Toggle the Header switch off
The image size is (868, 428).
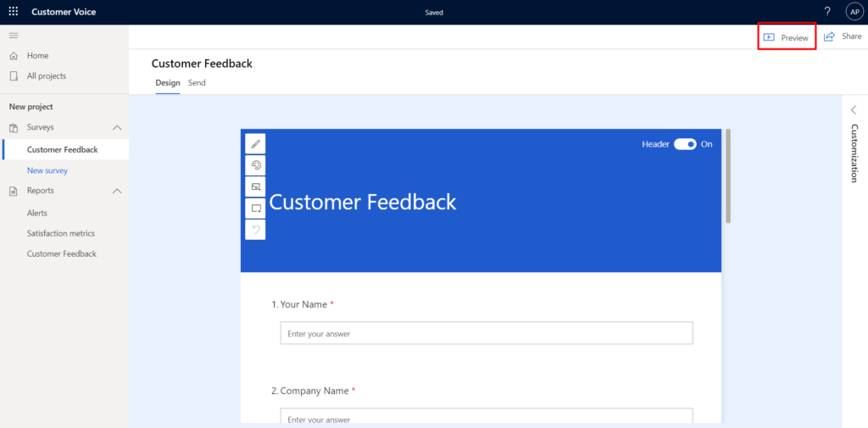click(x=685, y=144)
